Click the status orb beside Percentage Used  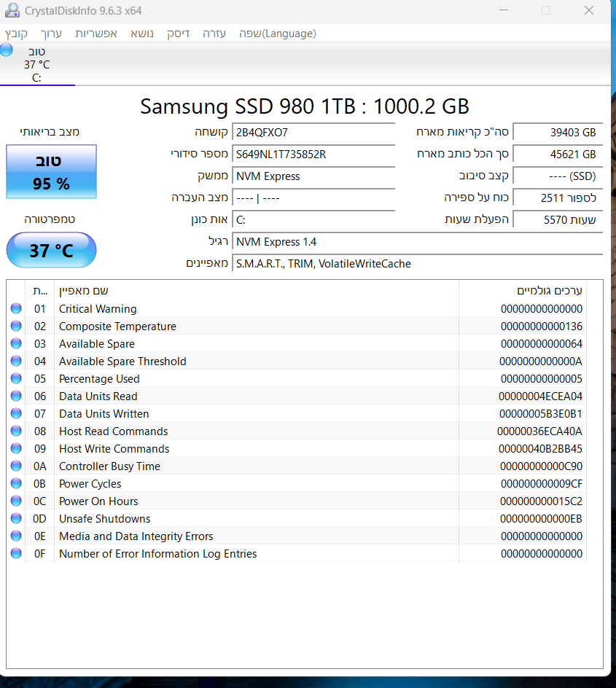point(16,378)
